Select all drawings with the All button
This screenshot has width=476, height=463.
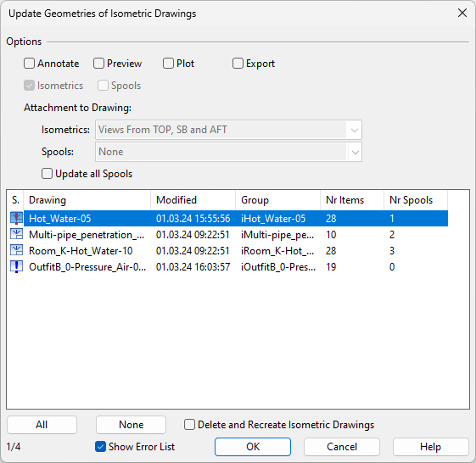coord(42,425)
